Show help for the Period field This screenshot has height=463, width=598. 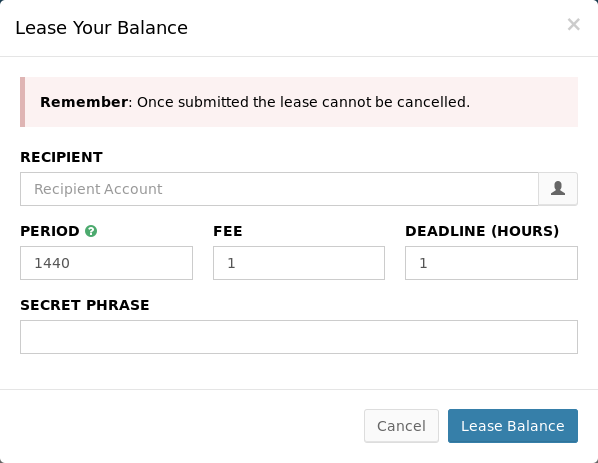click(x=91, y=231)
